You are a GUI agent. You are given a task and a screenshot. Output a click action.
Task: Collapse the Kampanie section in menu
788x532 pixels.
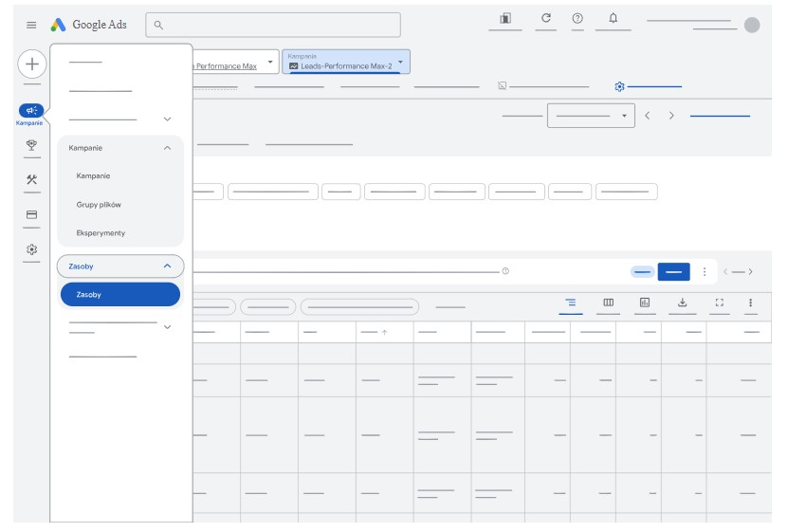pos(168,148)
